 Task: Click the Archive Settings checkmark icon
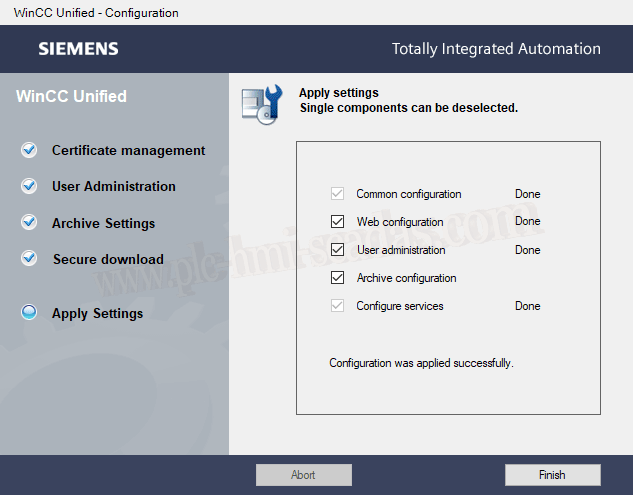click(x=29, y=223)
